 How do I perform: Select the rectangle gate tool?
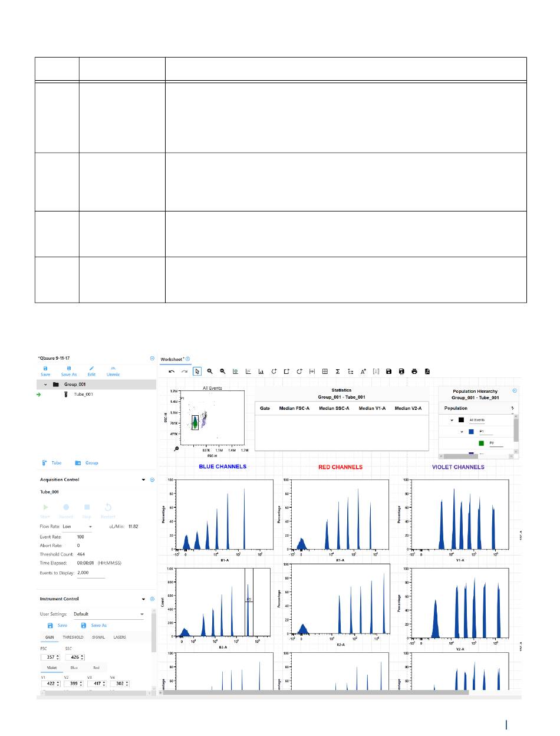click(286, 372)
